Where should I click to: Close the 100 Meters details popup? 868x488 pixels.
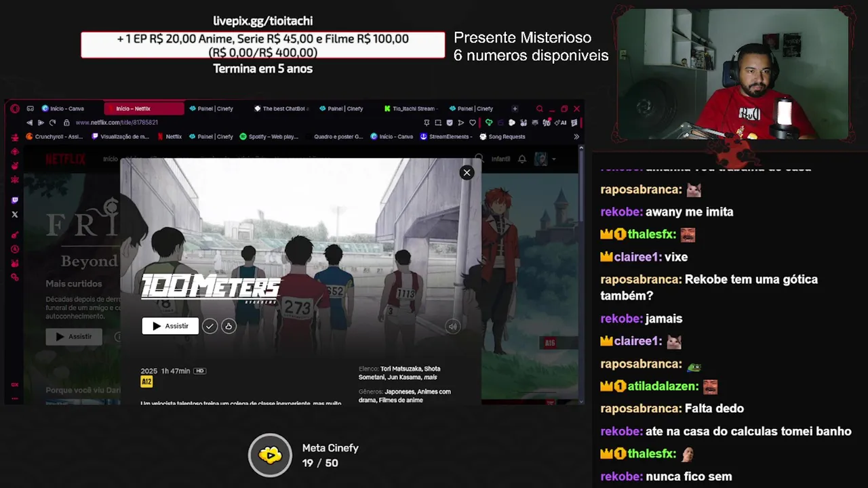point(467,173)
